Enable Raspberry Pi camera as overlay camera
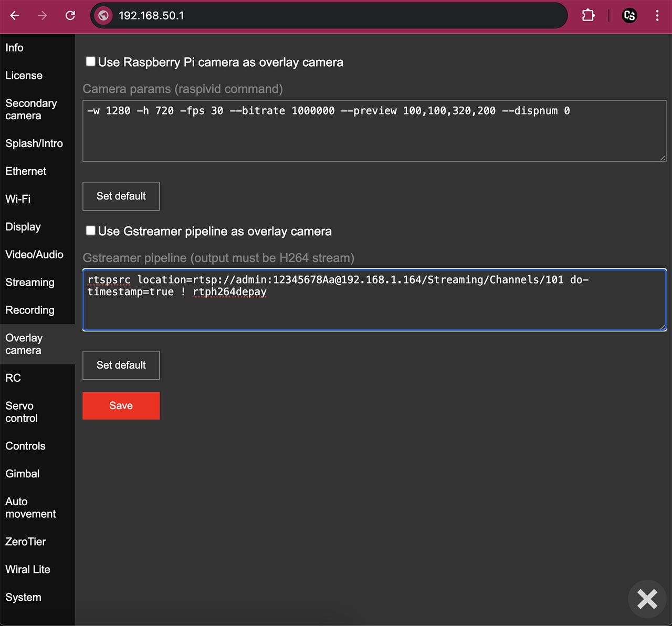The image size is (672, 626). pyautogui.click(x=90, y=61)
